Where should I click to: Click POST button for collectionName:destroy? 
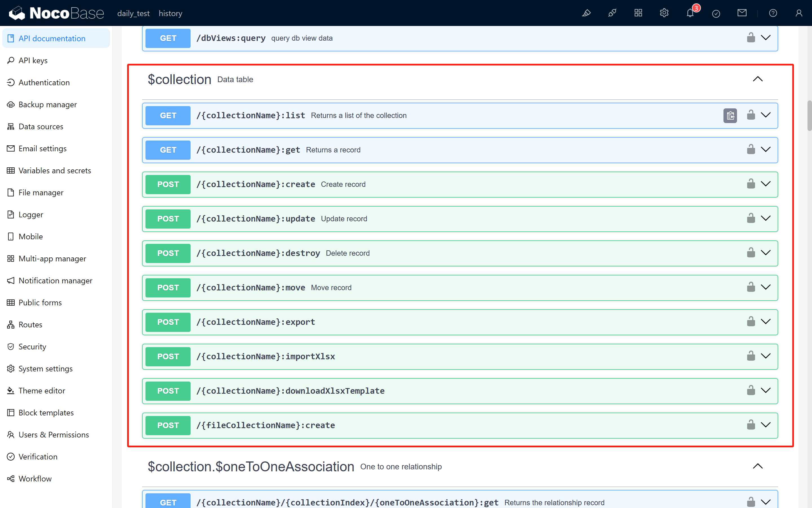point(168,253)
